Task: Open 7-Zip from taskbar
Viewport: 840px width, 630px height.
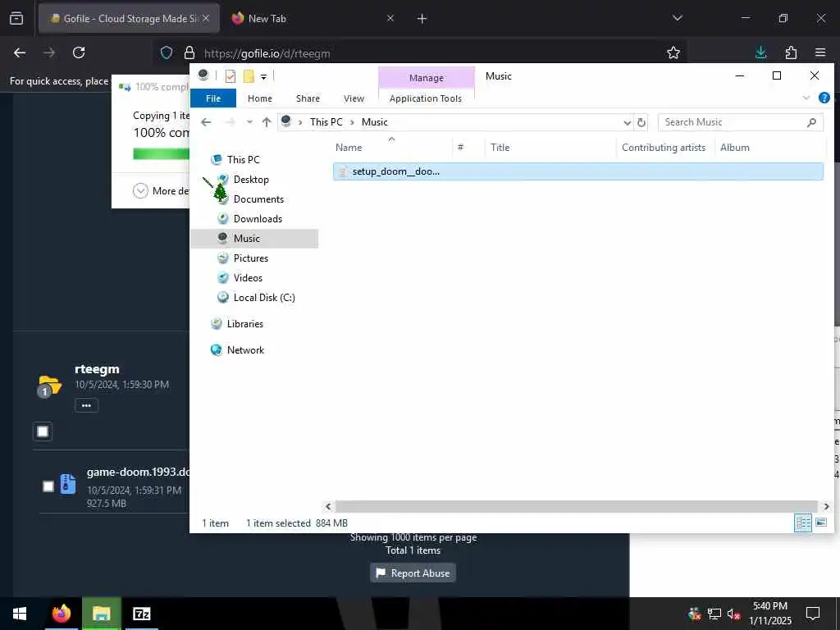Action: [141, 614]
